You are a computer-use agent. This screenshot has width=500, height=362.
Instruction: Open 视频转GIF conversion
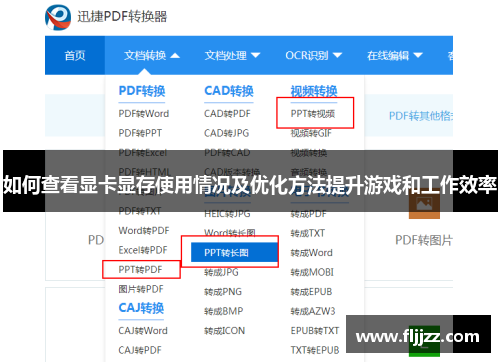(x=311, y=133)
